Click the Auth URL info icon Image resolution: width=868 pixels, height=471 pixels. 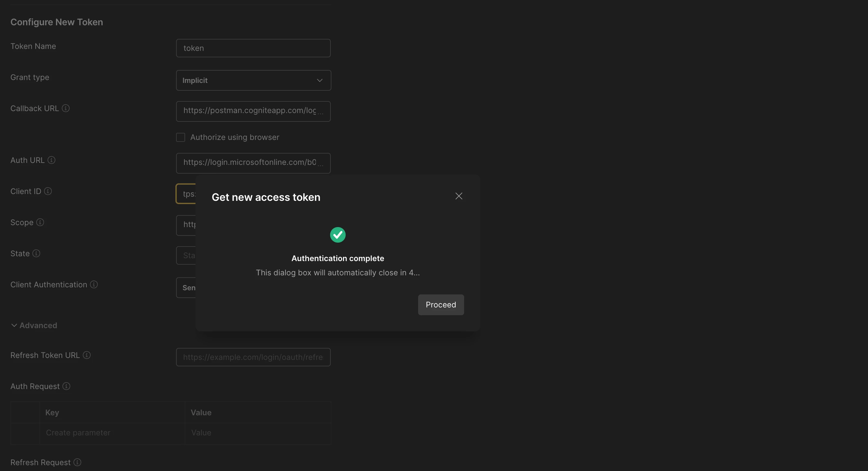pos(51,160)
